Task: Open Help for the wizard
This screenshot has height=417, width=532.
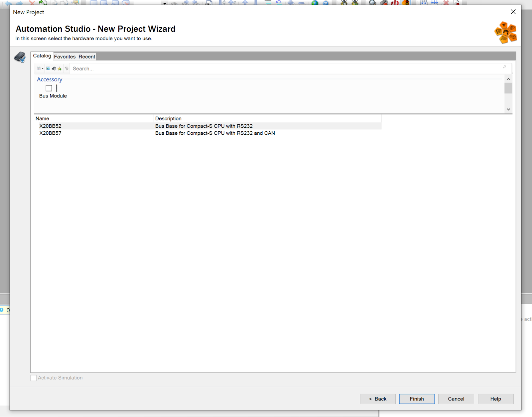Action: tap(496, 399)
